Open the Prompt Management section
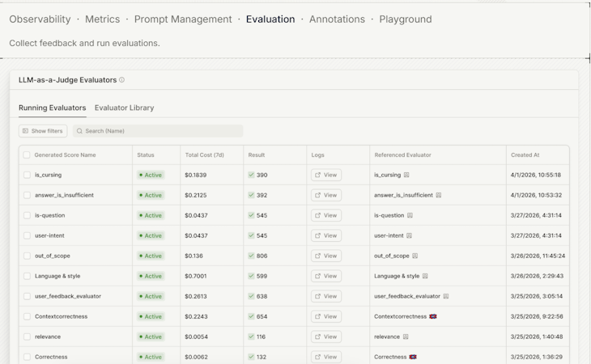The width and height of the screenshot is (591, 364). click(x=183, y=19)
